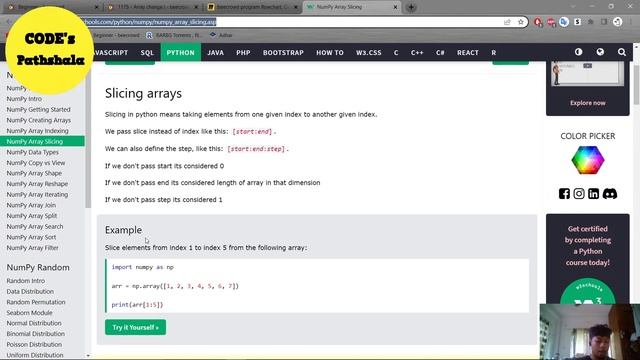Click the browser address bar URL

click(149, 22)
